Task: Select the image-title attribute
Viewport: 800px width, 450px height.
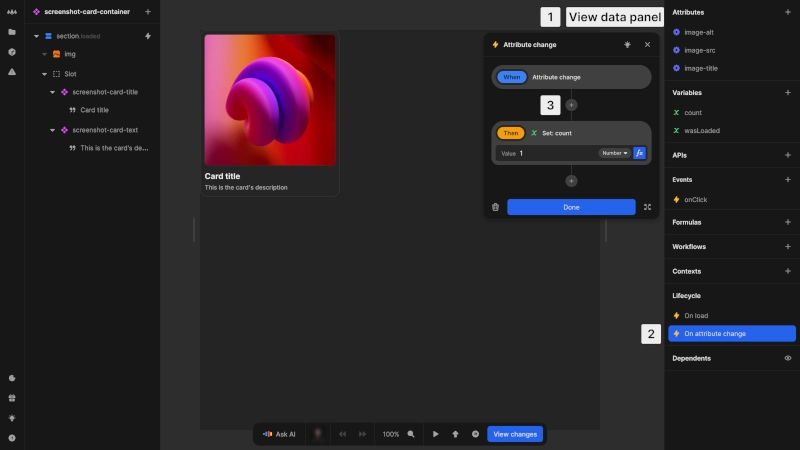Action: pos(732,68)
